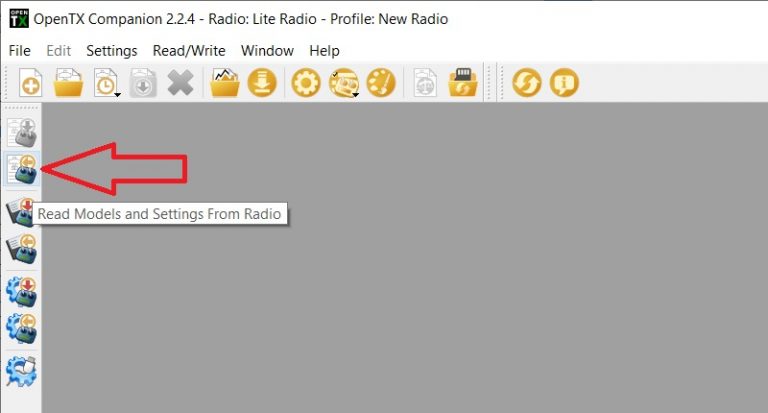Open the radio profile selector icon

pyautogui.click(x=344, y=83)
